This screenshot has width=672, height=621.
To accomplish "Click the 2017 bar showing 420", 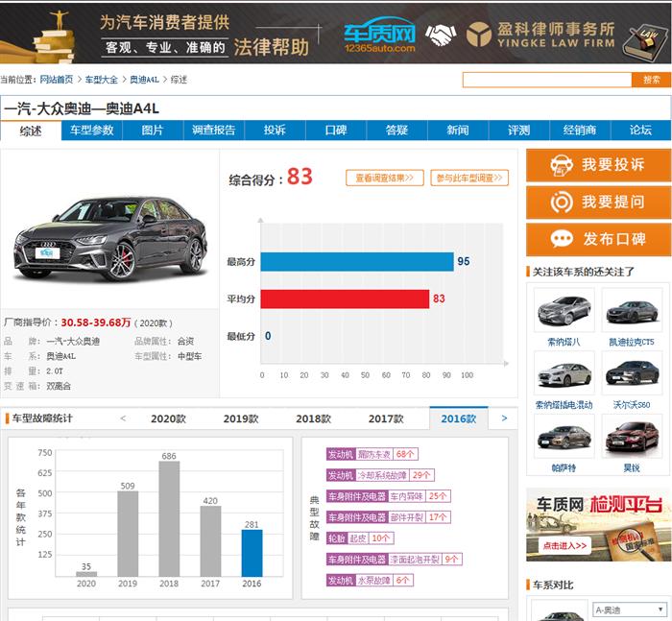I will coord(210,541).
